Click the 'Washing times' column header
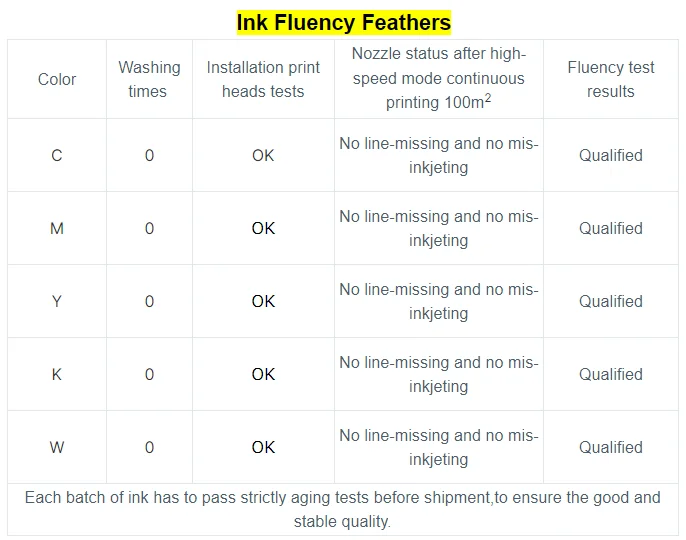The image size is (686, 540). (149, 80)
